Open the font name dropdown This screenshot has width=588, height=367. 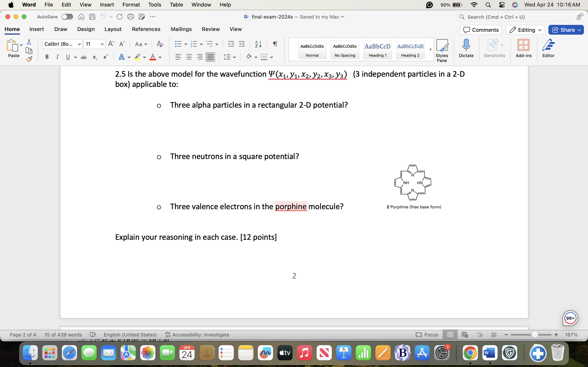(x=79, y=44)
